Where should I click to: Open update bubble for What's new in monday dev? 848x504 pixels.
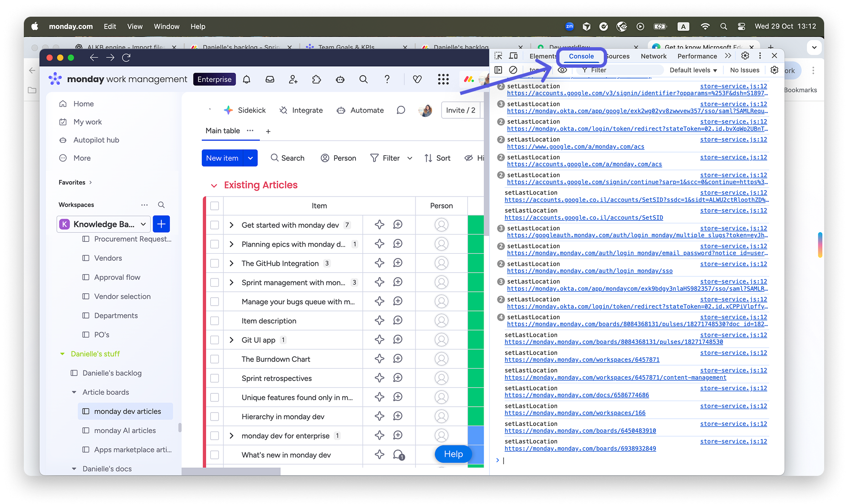[398, 455]
